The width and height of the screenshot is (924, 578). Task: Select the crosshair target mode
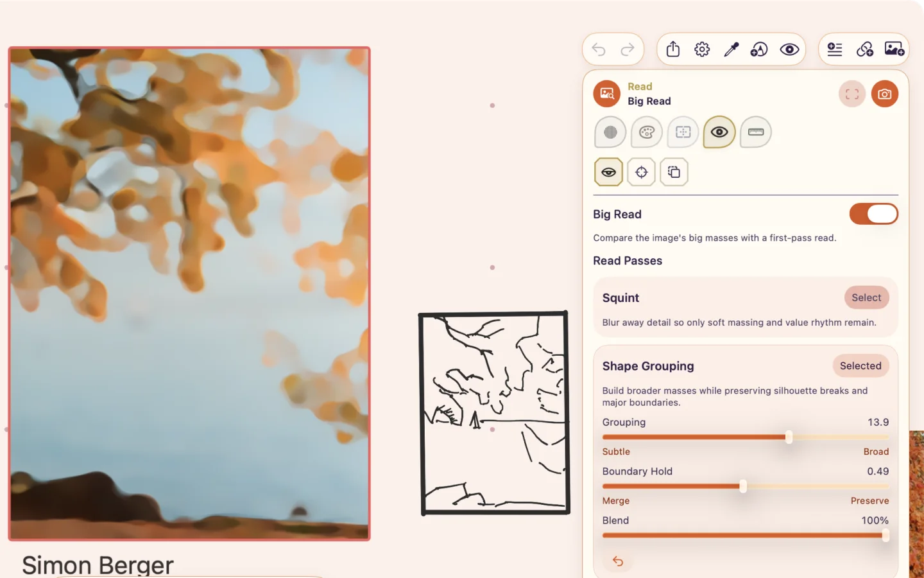click(641, 172)
